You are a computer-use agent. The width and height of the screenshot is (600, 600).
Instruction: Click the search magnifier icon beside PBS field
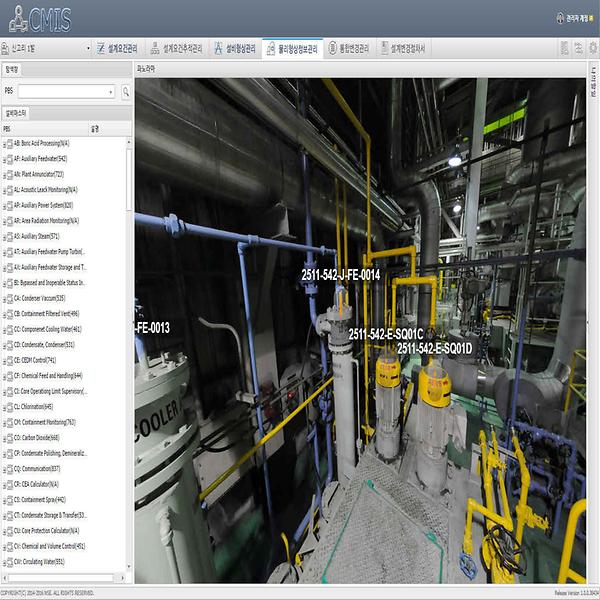(x=127, y=91)
